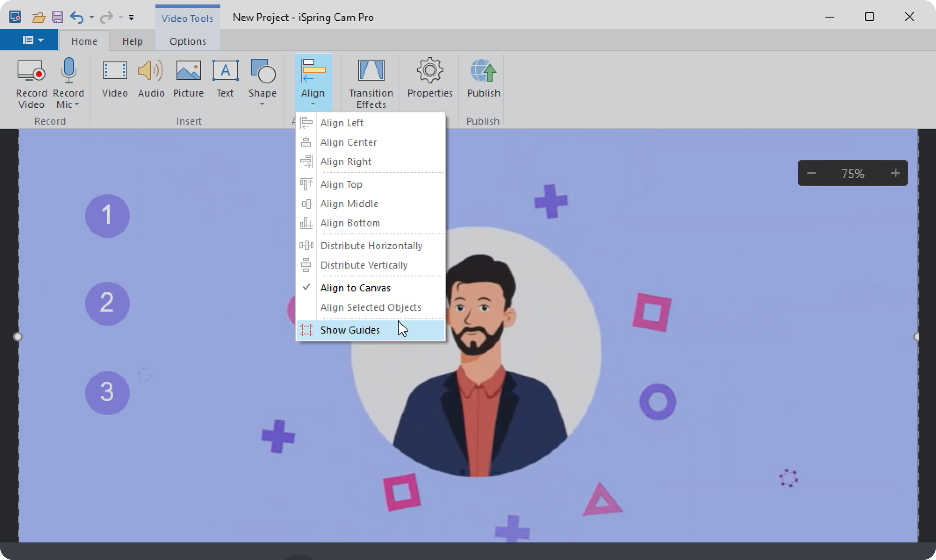Click the left canvas resize handle
This screenshot has height=560, width=936.
tap(18, 337)
